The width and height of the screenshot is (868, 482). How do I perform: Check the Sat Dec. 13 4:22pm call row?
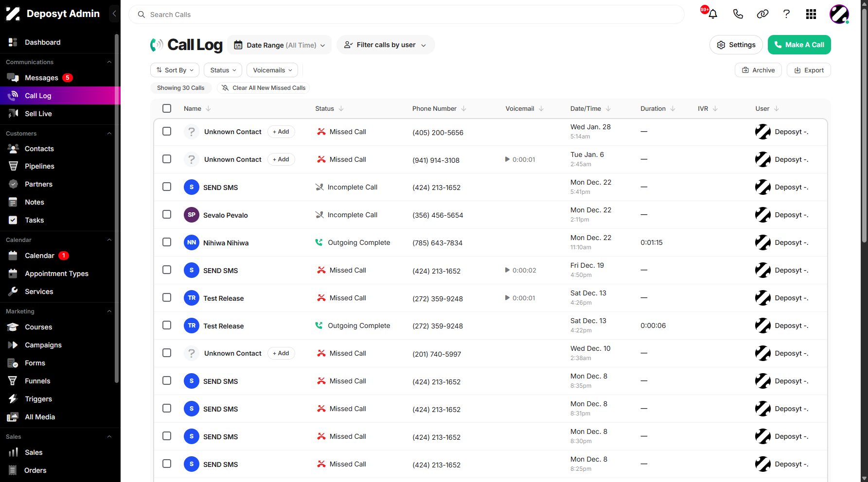[x=167, y=325]
